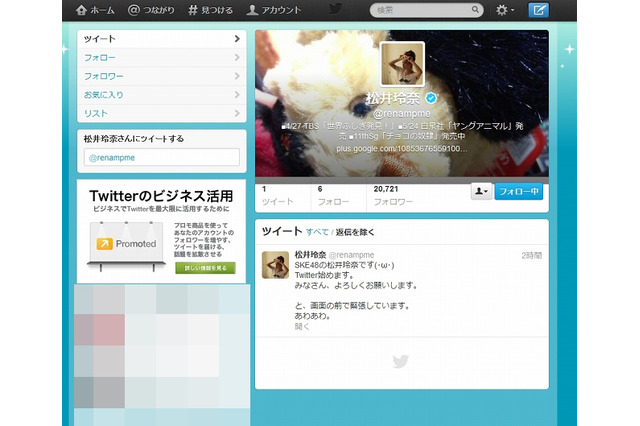Click the Promoted billboard image
640x426 pixels.
(127, 246)
